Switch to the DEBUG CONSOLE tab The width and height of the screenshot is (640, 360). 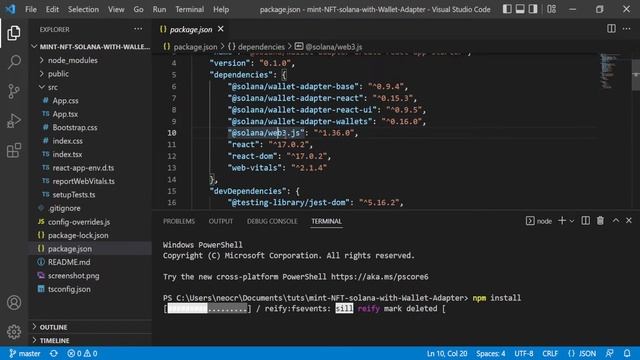pos(272,221)
